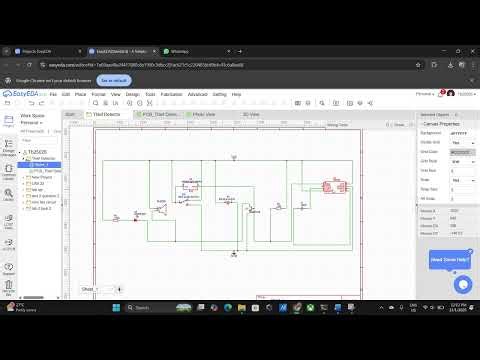Image resolution: width=480 pixels, height=360 pixels.
Task: Close the Need Some Help popup
Action: (470, 251)
